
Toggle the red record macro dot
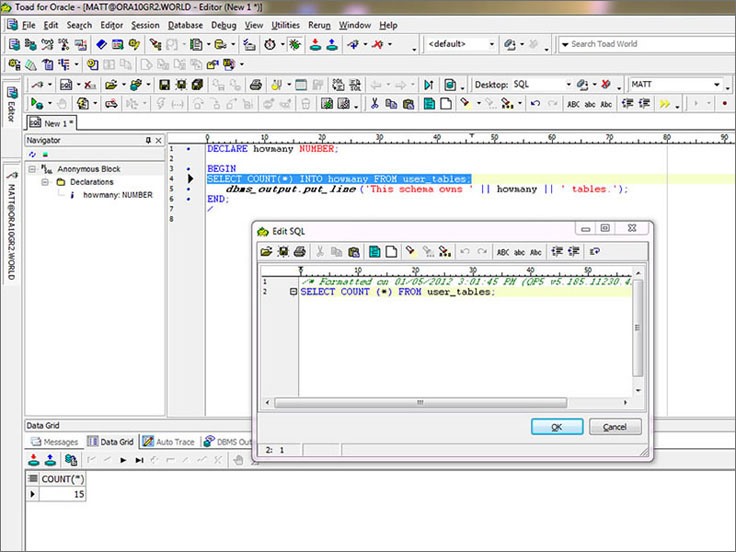point(724,104)
